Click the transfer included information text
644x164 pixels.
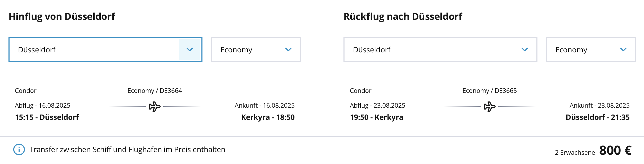click(127, 149)
